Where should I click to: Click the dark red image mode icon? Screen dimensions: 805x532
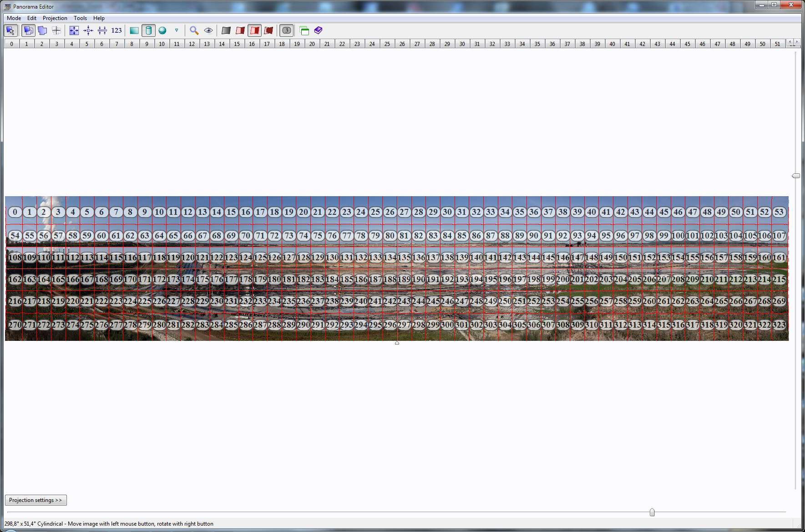[x=268, y=30]
